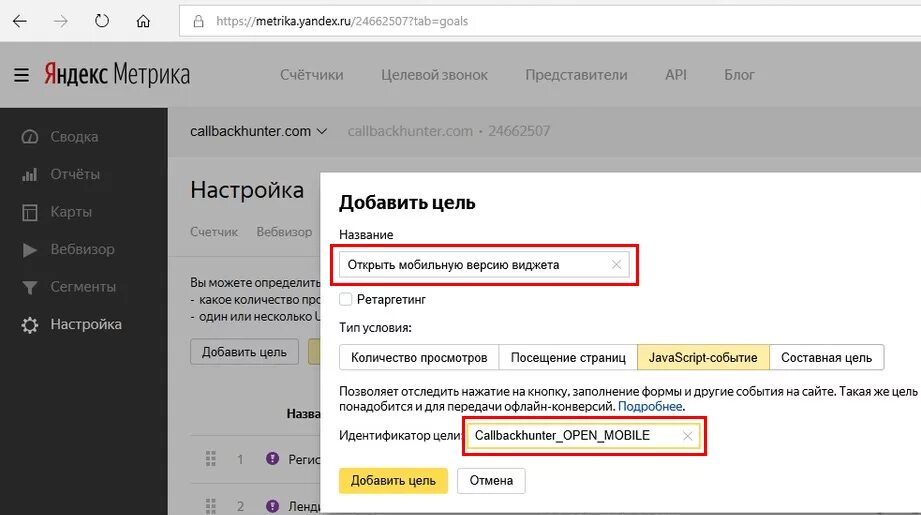Click the Название goal name field
Screen dimensions: 921x515
coord(484,265)
